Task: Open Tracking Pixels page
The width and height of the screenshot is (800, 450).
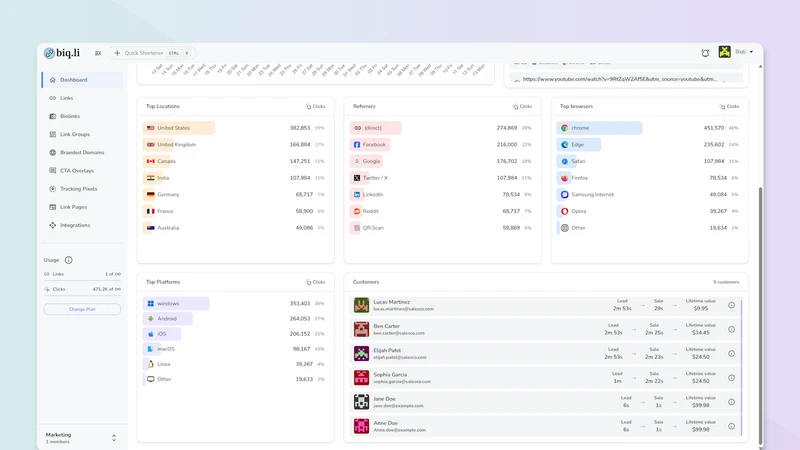Action: point(82,189)
